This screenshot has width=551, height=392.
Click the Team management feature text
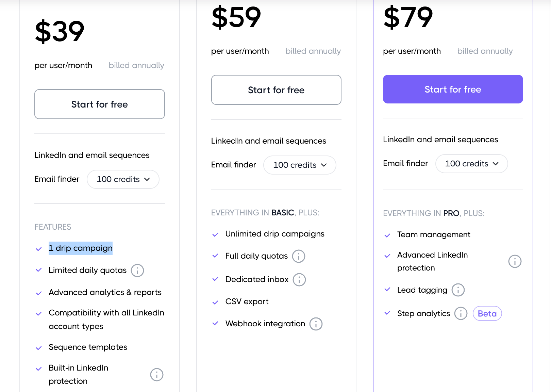pyautogui.click(x=434, y=234)
